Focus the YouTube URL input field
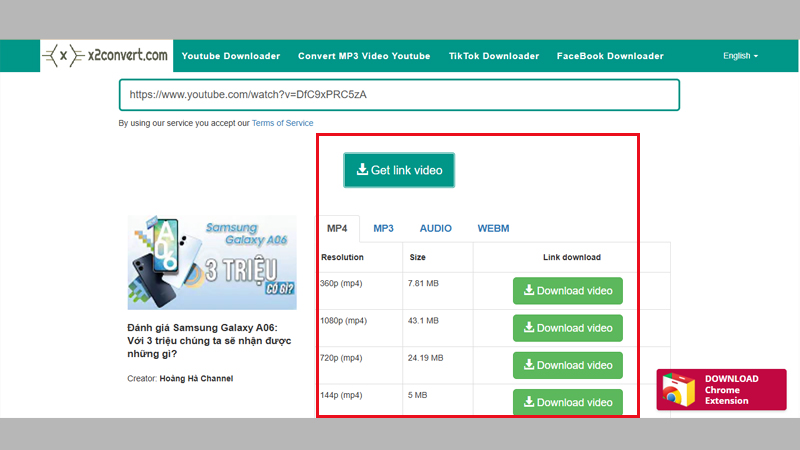Viewport: 800px width, 450px height. tap(399, 95)
